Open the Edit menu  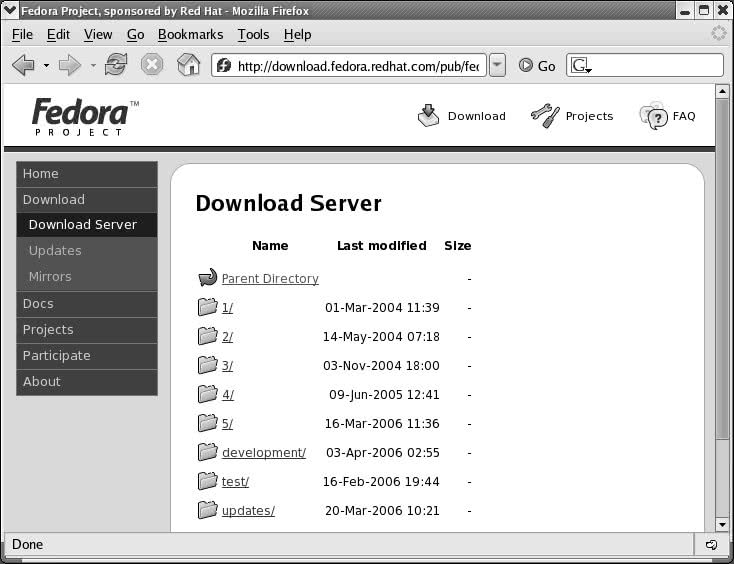point(58,35)
